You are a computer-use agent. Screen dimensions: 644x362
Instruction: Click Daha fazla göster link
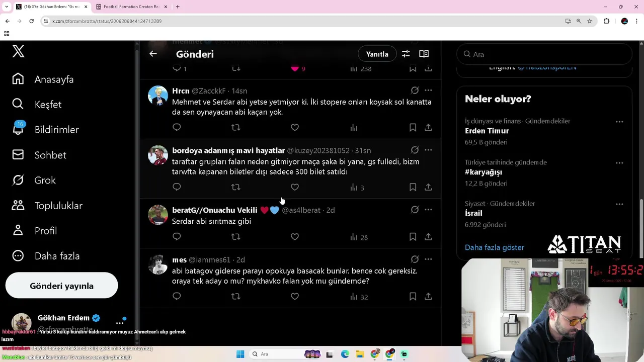[x=495, y=247]
